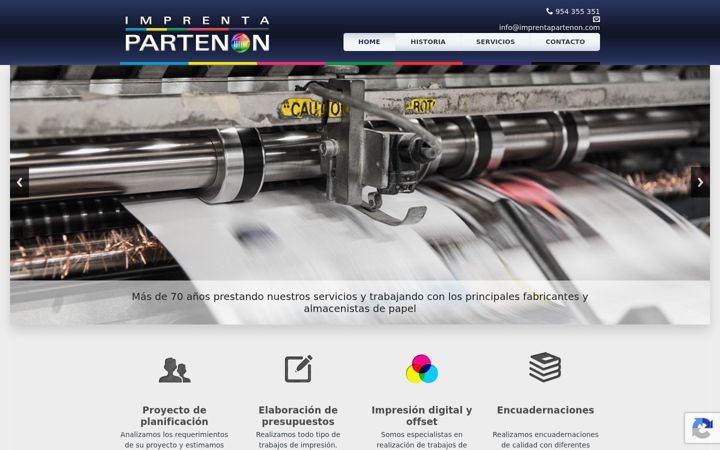Screen dimensions: 720x450
Task: Open the HISTORIA menu item
Action: click(x=428, y=42)
